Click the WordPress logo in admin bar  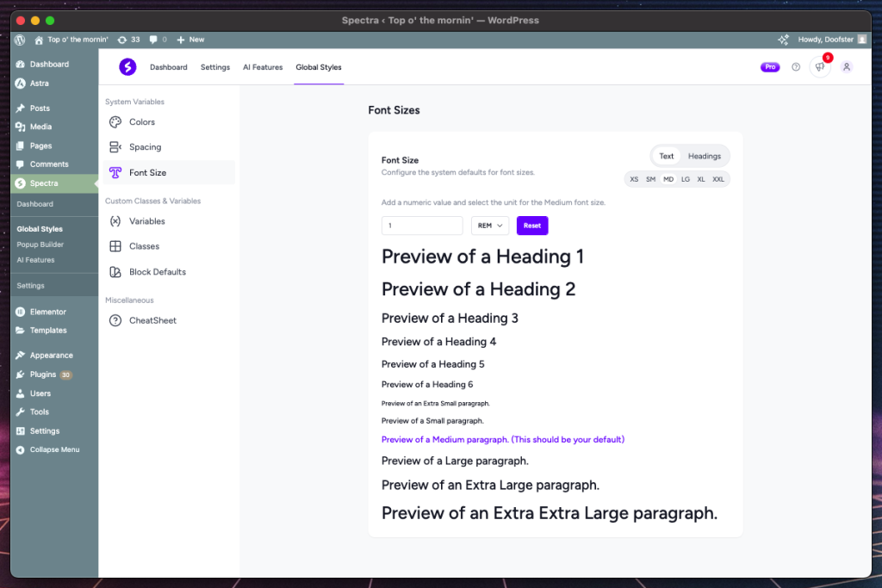(20, 40)
